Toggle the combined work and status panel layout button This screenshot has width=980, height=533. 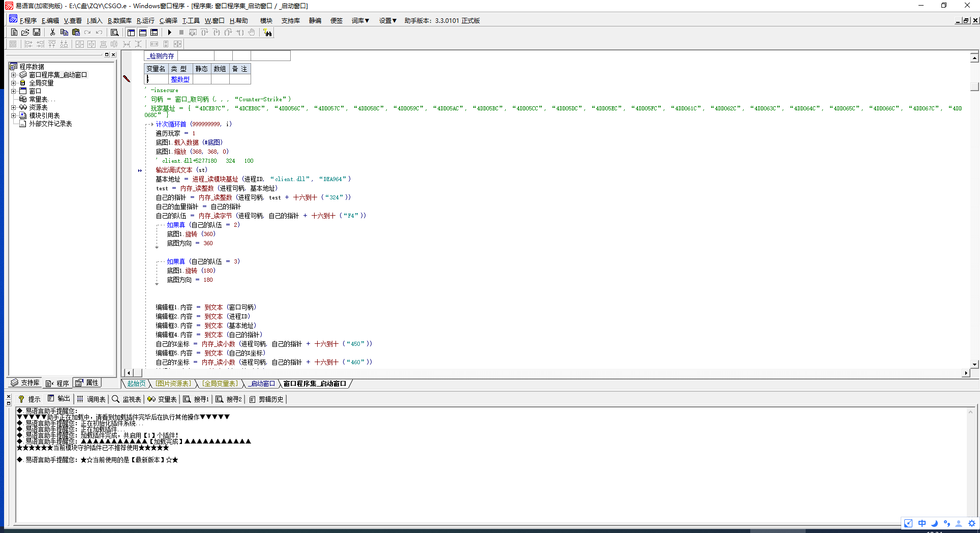click(x=154, y=32)
